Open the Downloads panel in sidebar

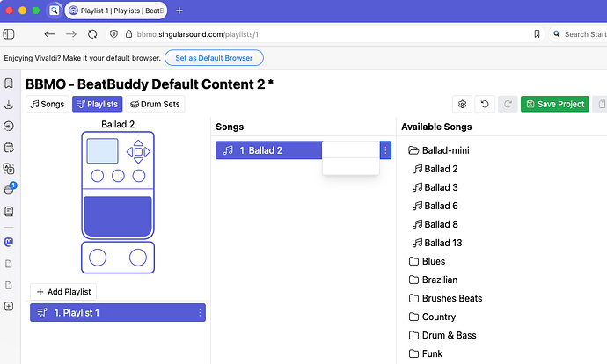[9, 105]
